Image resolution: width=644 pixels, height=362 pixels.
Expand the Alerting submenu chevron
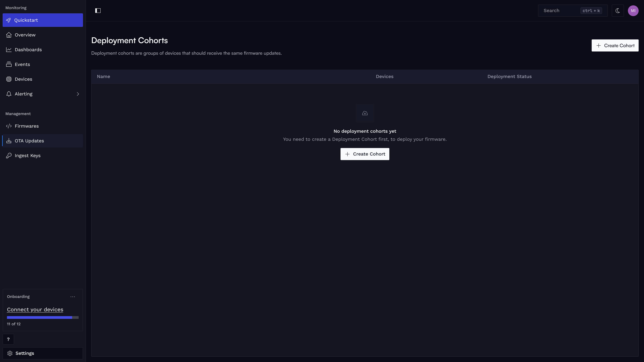coord(78,94)
